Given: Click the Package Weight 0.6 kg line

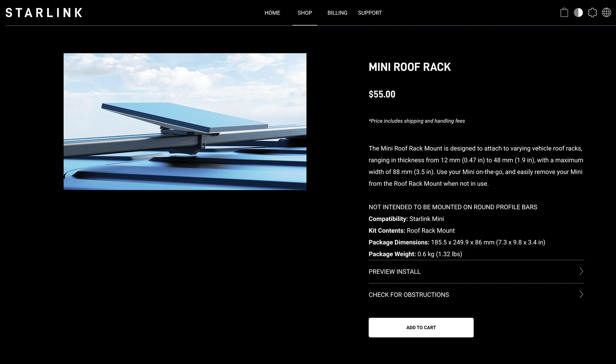Looking at the screenshot, I should pyautogui.click(x=415, y=254).
